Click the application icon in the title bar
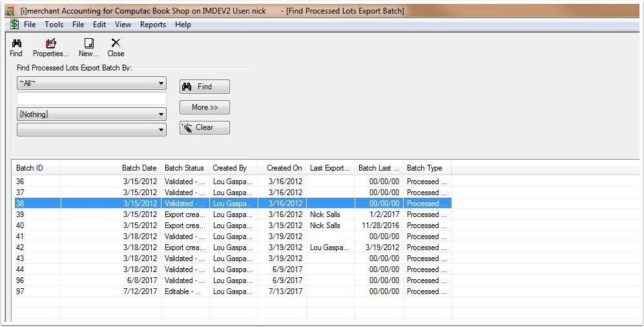The image size is (644, 327). tap(10, 11)
